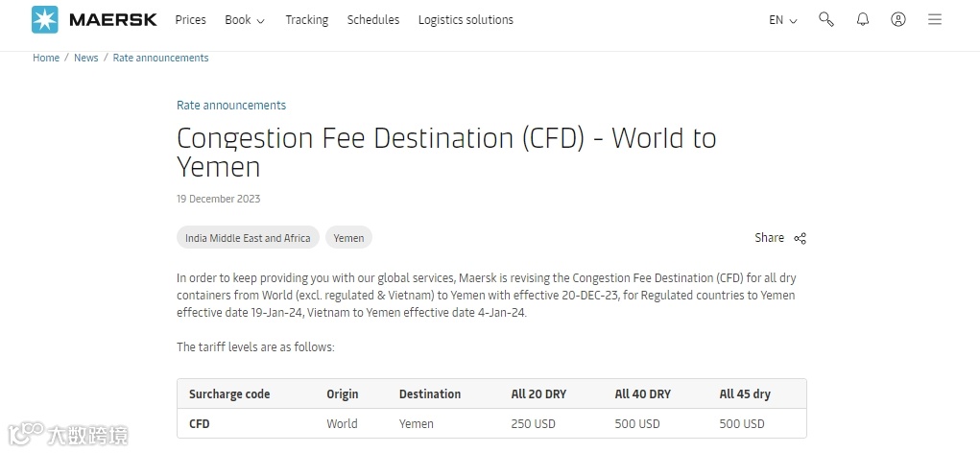Viewport: 980px width, 453px height.
Task: Click the Share text button
Action: pos(769,238)
